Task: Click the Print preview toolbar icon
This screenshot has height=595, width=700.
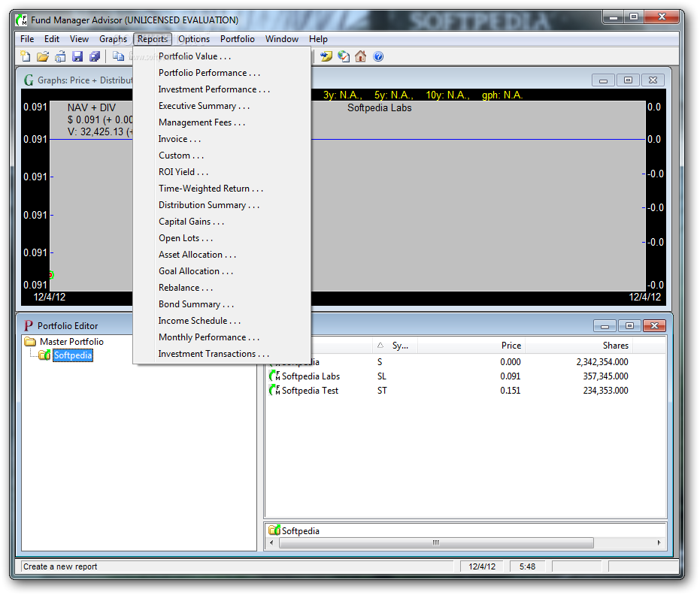Action: pos(60,56)
